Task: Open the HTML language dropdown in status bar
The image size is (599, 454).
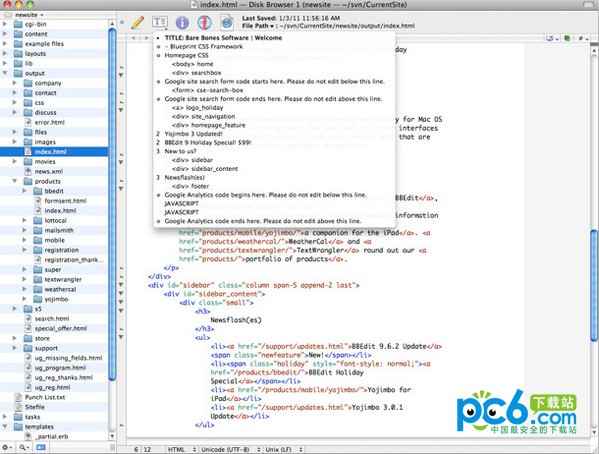Action: click(x=182, y=449)
